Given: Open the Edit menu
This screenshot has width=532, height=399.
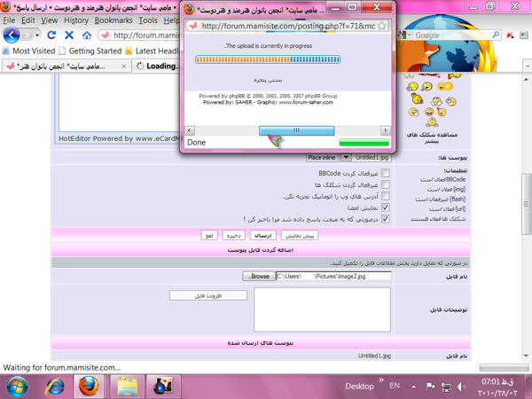Looking at the screenshot, I should point(27,20).
